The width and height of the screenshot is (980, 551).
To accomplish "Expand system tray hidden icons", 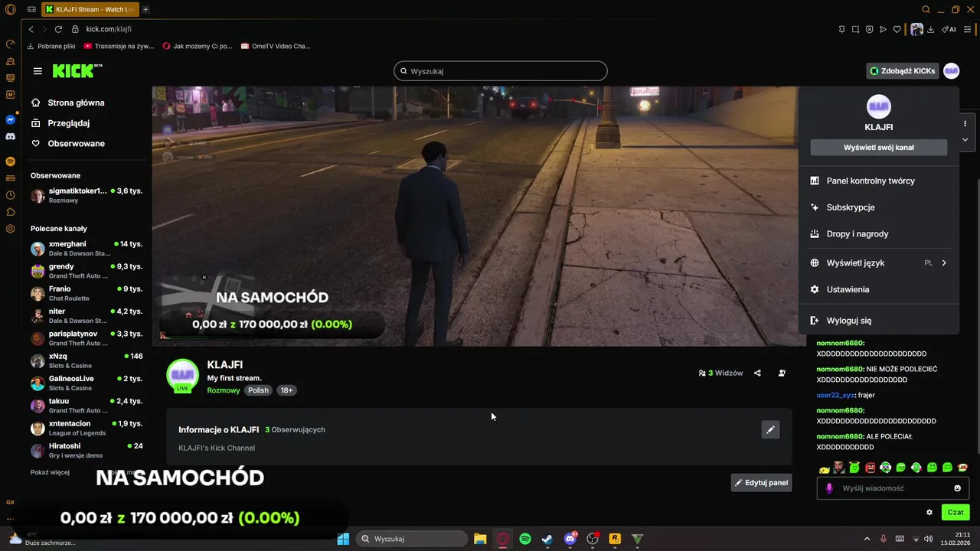I will [x=867, y=539].
